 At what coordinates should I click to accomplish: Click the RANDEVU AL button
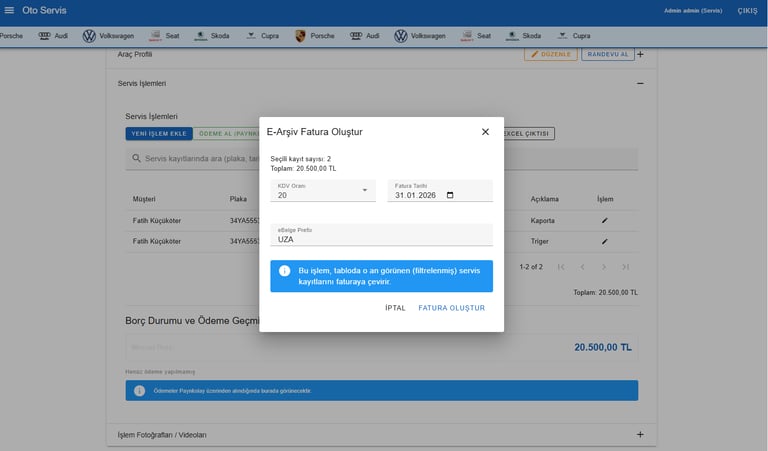point(608,54)
